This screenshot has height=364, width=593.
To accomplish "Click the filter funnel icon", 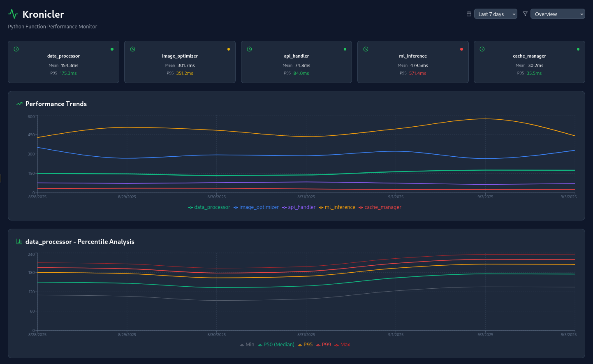I will click(x=525, y=14).
